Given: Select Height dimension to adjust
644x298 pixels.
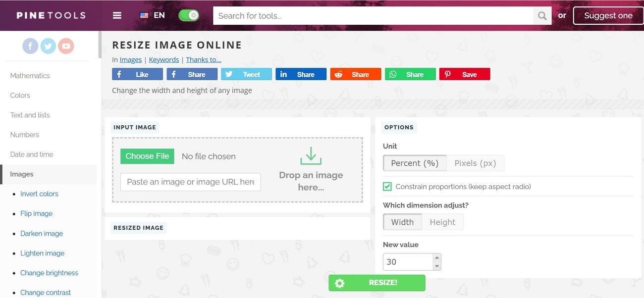Looking at the screenshot, I should pos(442,222).
